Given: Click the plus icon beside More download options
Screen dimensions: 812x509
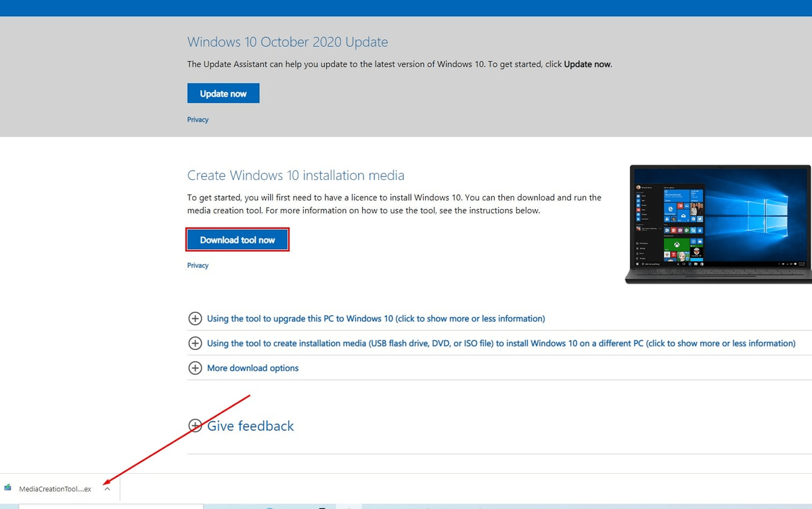Looking at the screenshot, I should 196,368.
